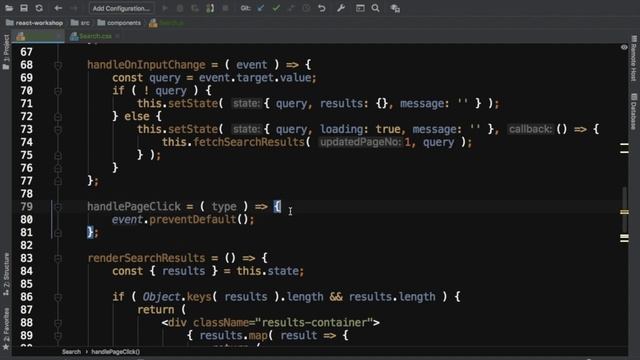Collapse renderSearchResults at line 83
Image resolution: width=640 pixels, height=360 pixels.
pyautogui.click(x=58, y=258)
